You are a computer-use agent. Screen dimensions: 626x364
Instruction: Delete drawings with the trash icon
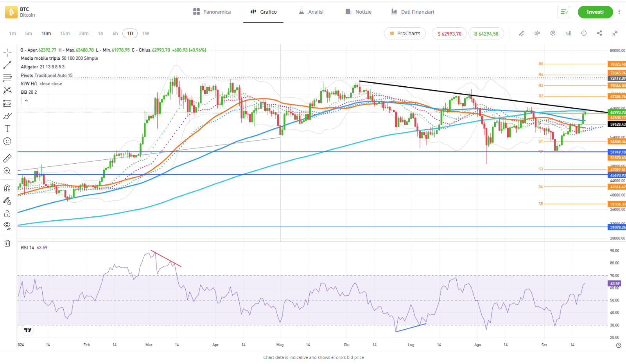coord(7,243)
